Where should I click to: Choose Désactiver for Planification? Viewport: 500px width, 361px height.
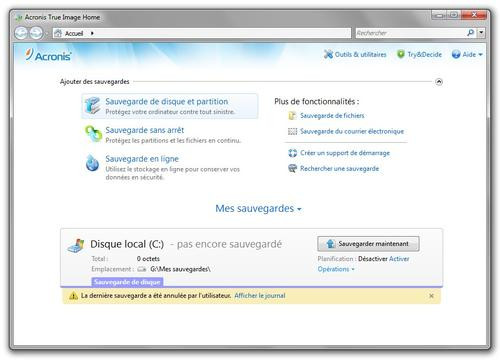(373, 259)
